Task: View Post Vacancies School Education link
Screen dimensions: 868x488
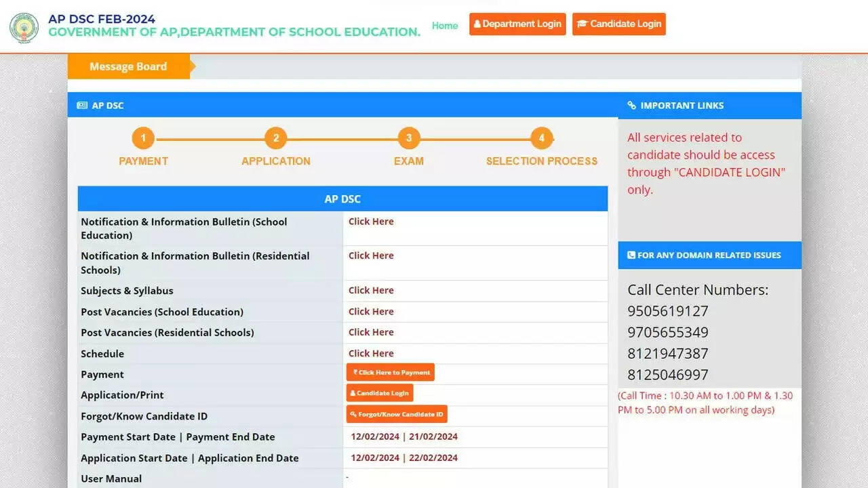Action: 371,311
